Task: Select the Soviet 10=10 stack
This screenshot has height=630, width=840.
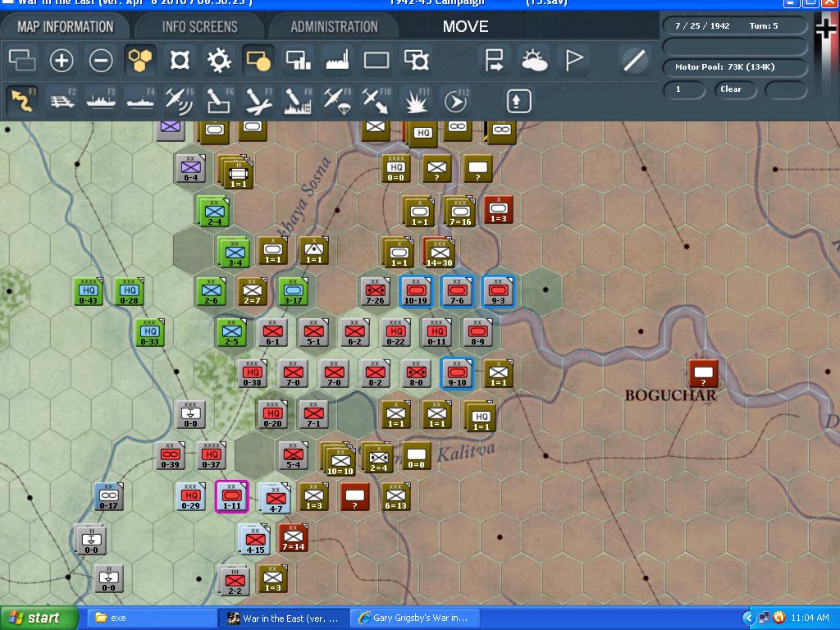Action: point(339,459)
